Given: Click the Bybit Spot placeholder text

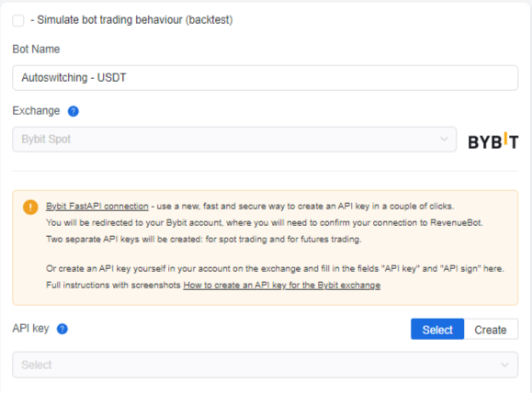Looking at the screenshot, I should click(46, 140).
